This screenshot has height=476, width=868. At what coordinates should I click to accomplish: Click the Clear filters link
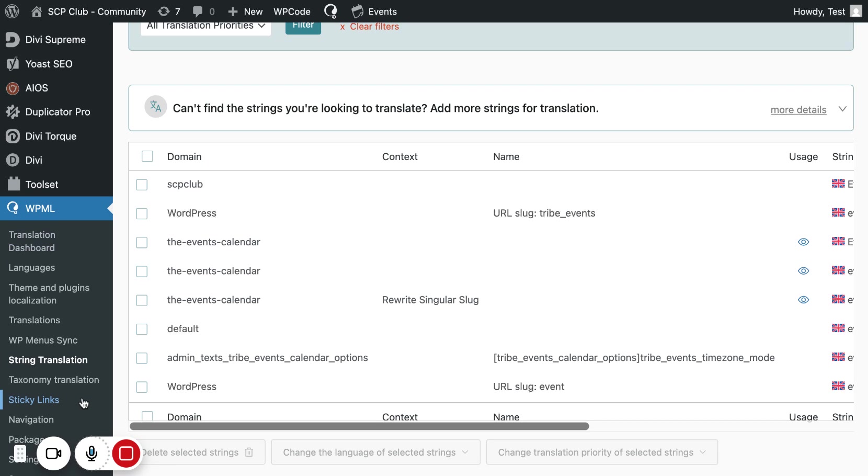[370, 27]
